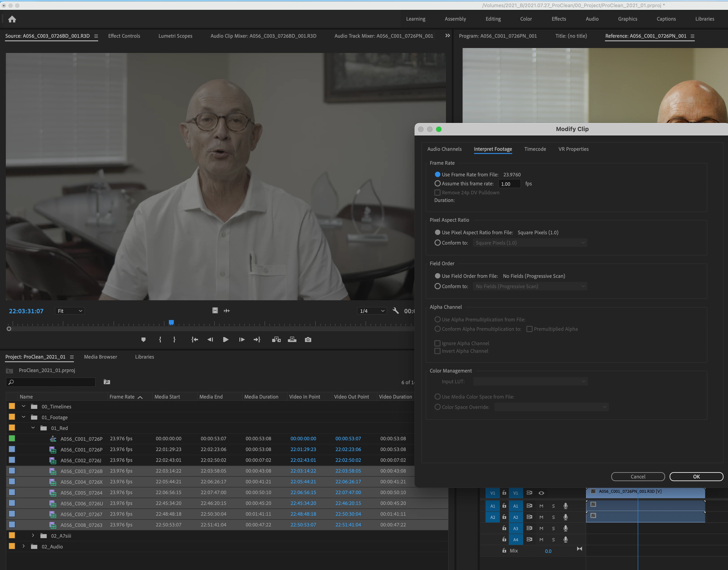Viewport: 728px width, 570px height.
Task: Click the Go to In point icon
Action: (x=194, y=339)
